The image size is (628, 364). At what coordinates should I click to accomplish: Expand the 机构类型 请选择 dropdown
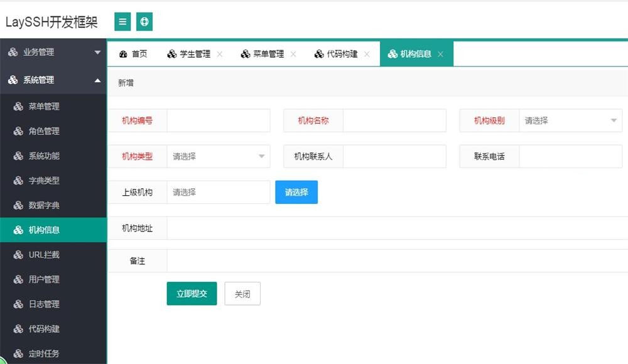(x=217, y=156)
